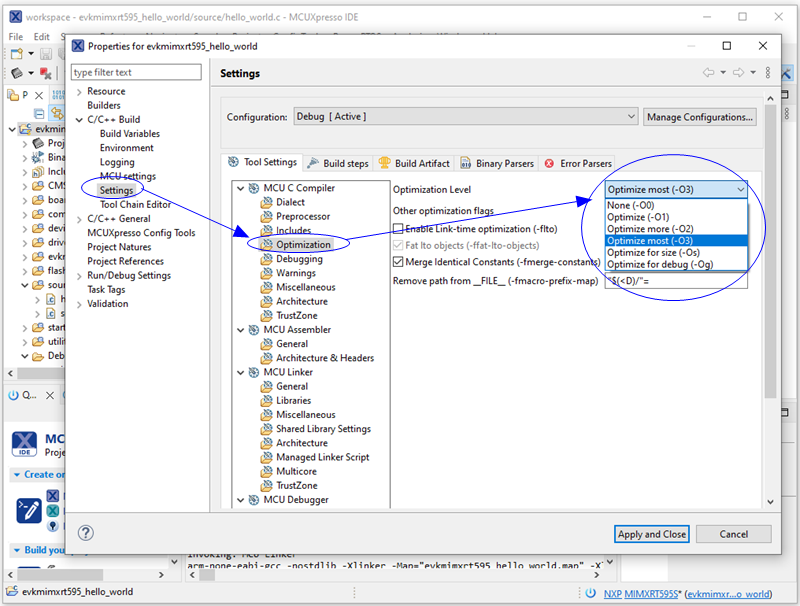Select Optimize more (-O2) option
Image resolution: width=800 pixels, height=606 pixels.
point(676,229)
